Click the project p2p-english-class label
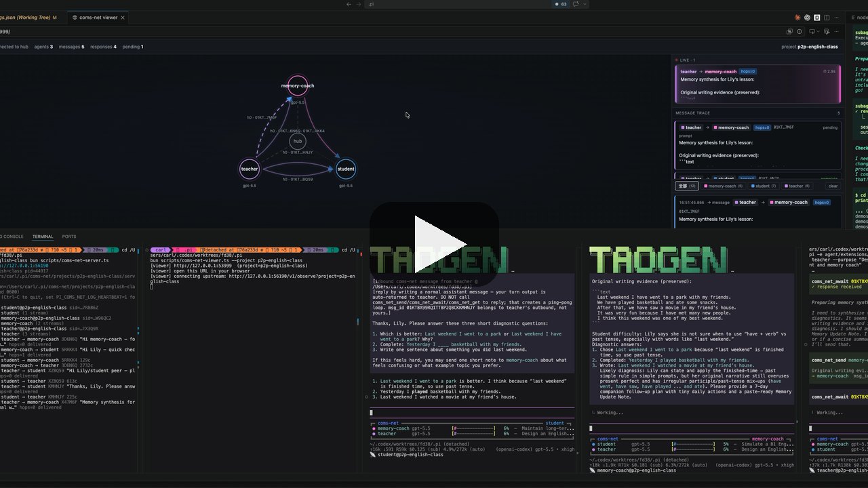This screenshot has width=868, height=488. pyautogui.click(x=809, y=47)
